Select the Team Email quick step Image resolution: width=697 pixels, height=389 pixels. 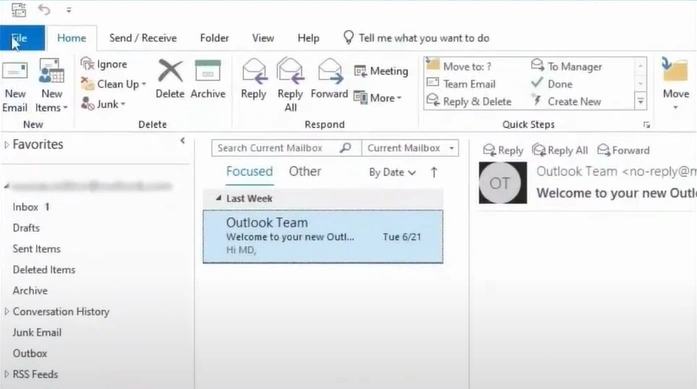point(461,84)
